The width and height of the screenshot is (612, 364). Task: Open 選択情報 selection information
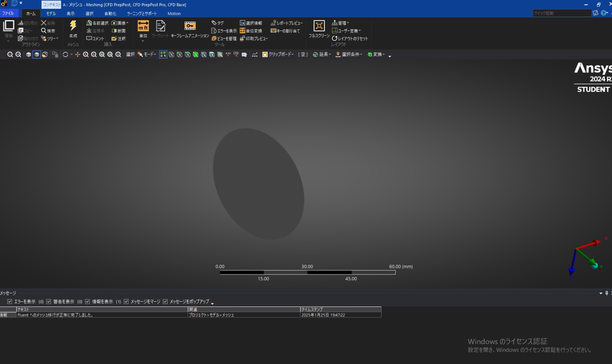pyautogui.click(x=251, y=23)
